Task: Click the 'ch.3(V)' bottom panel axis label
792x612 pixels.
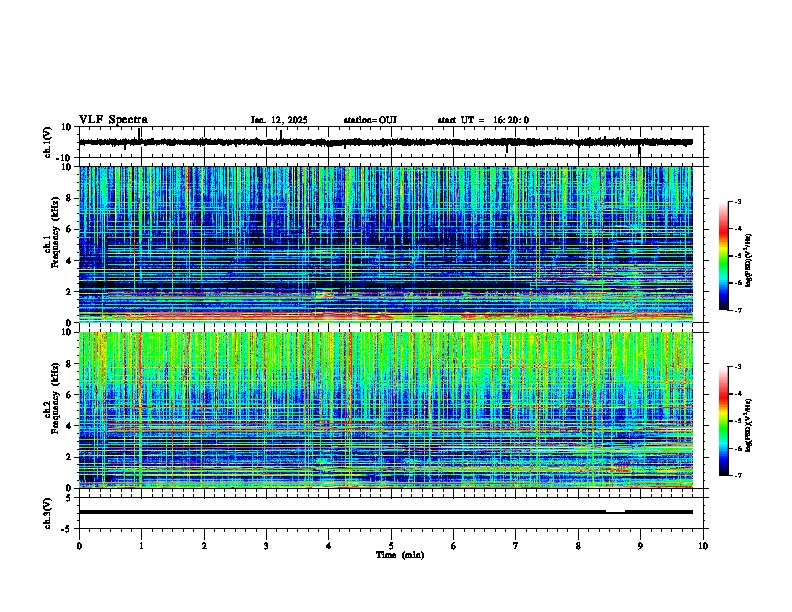Action: 48,513
